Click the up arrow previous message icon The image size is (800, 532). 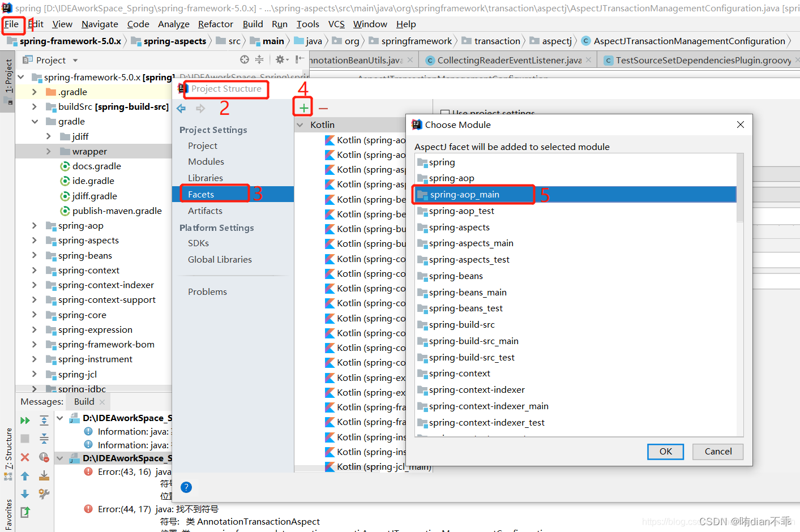click(x=25, y=476)
